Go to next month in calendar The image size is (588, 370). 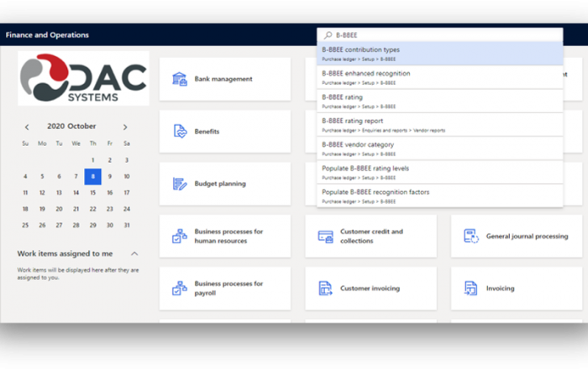click(125, 128)
